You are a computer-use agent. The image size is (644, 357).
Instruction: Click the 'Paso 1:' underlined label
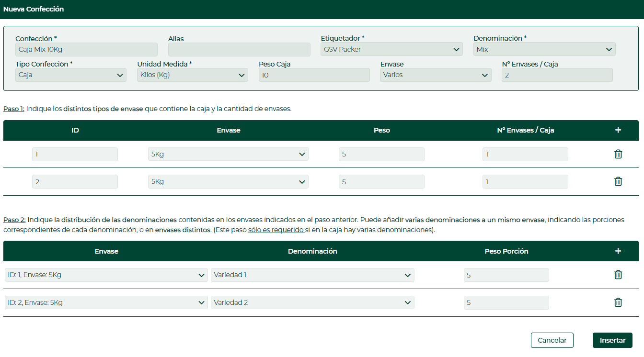tap(14, 109)
